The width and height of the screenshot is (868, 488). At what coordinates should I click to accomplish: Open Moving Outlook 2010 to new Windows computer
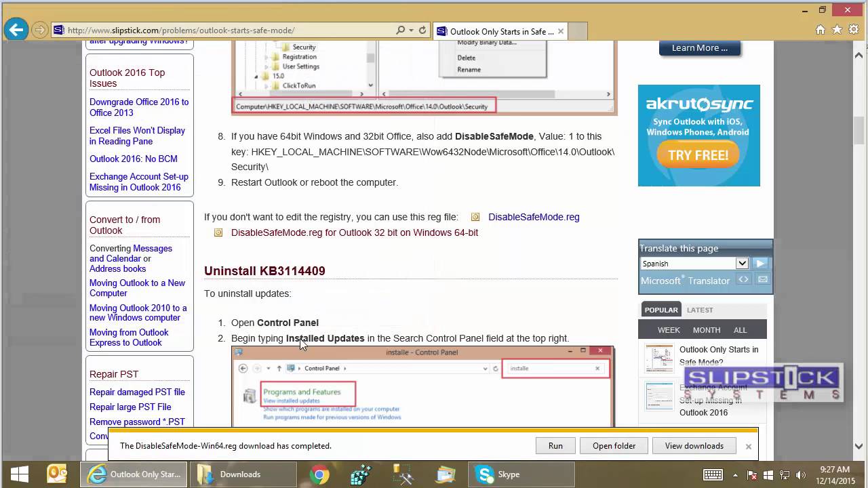point(138,312)
